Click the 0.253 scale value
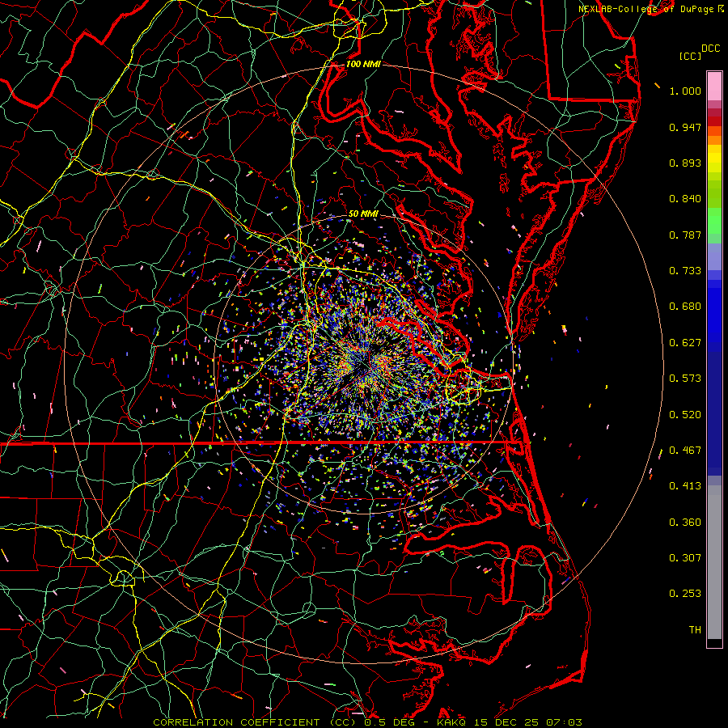Screen dimensions: 728x728 685,594
